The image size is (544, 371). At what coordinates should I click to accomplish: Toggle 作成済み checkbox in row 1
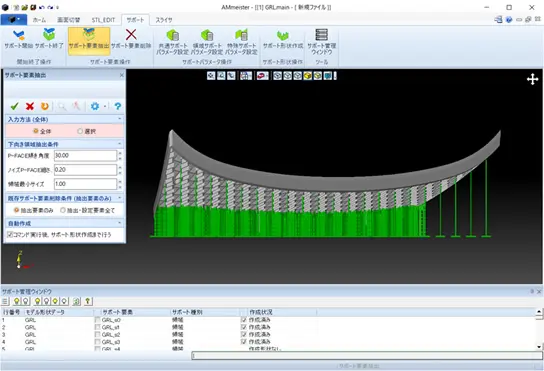tap(244, 320)
